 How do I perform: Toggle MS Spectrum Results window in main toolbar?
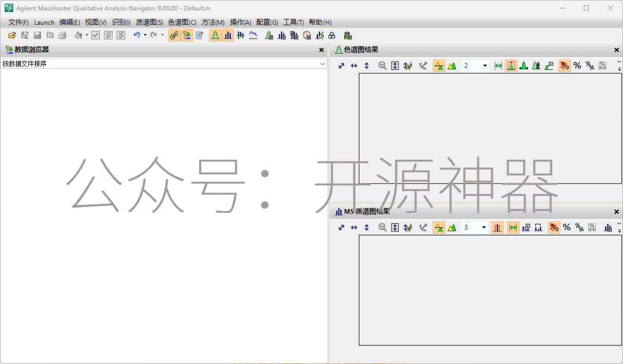coord(228,35)
